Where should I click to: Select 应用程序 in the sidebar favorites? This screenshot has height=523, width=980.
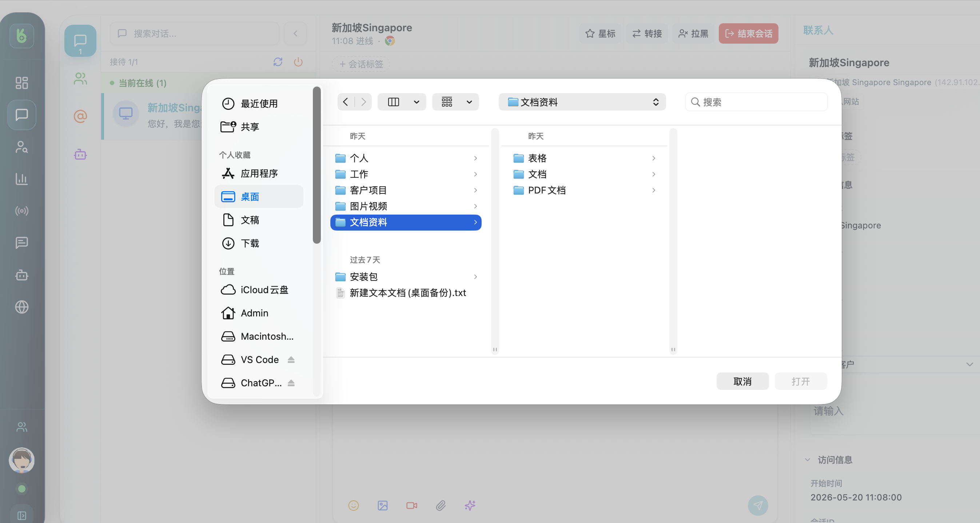[259, 173]
